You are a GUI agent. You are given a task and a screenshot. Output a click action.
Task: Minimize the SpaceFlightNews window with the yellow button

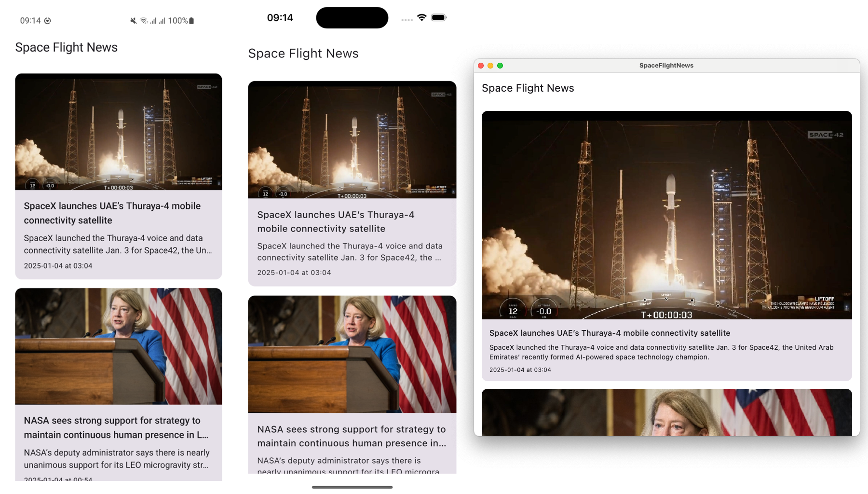490,66
